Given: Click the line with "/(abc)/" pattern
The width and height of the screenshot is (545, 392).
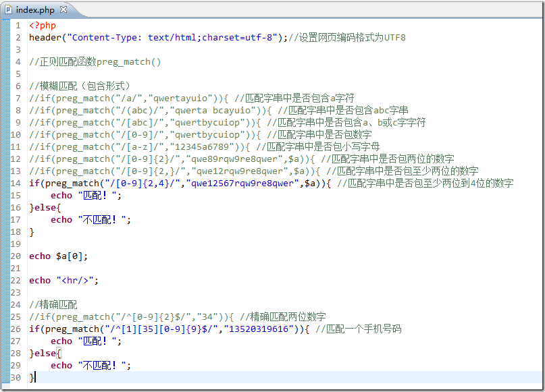Looking at the screenshot, I should coord(219,111).
